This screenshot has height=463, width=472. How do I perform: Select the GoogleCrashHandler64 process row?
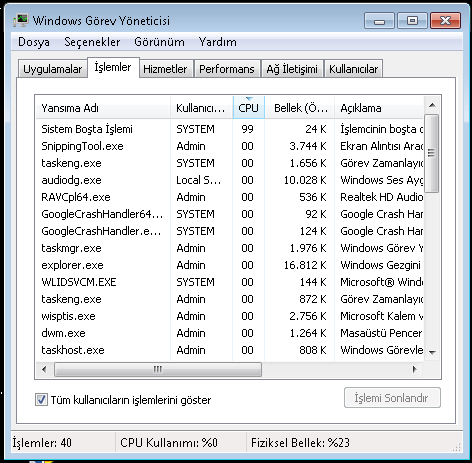(x=229, y=214)
